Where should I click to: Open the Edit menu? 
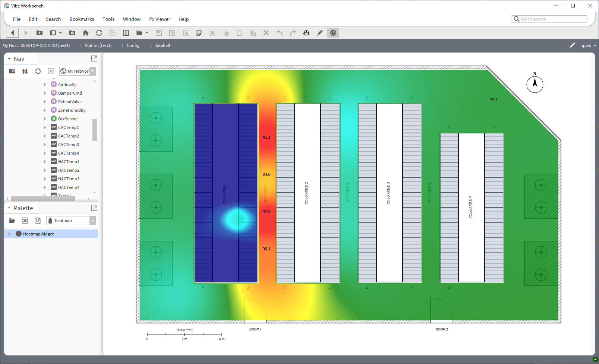coord(33,19)
